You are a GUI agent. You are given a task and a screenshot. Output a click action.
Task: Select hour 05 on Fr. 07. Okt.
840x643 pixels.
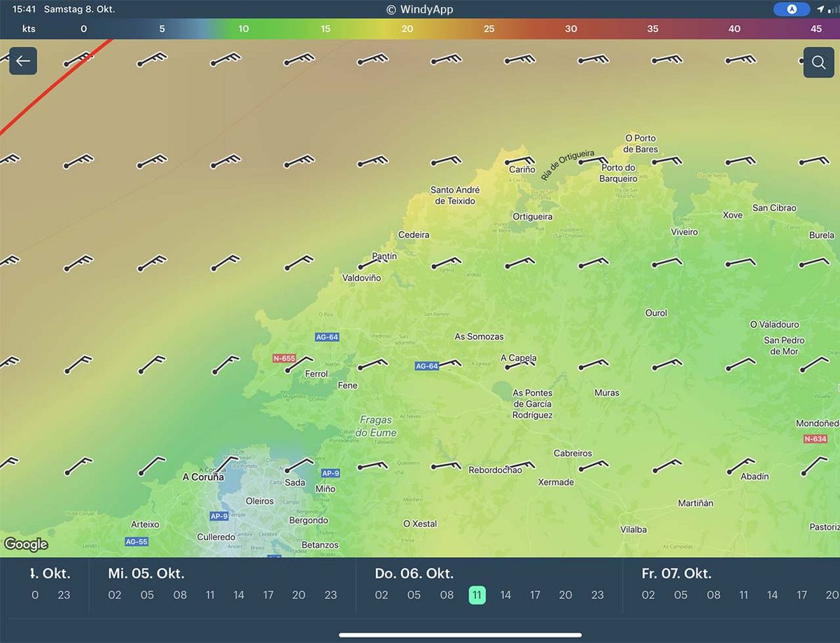pos(680,595)
